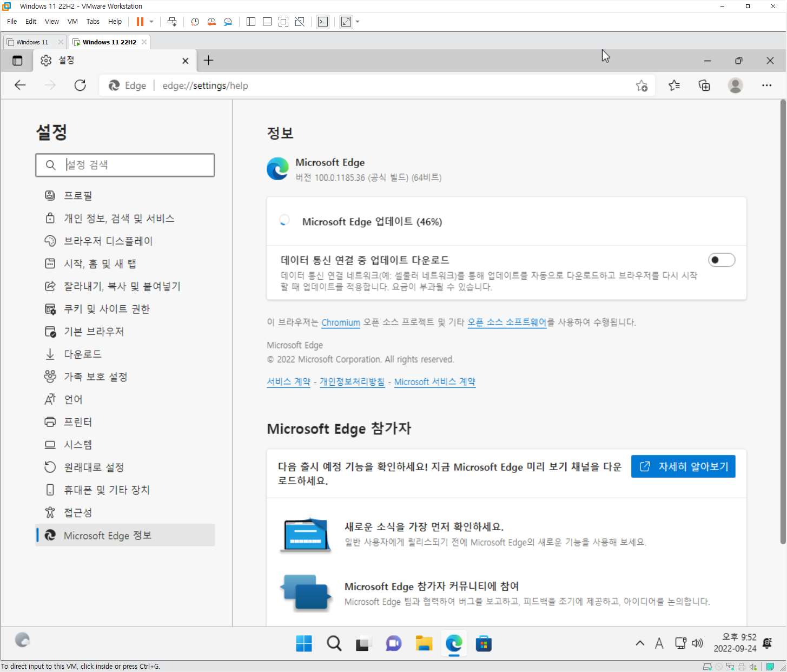Add this page to favorites star icon
This screenshot has width=787, height=672.
[x=641, y=85]
